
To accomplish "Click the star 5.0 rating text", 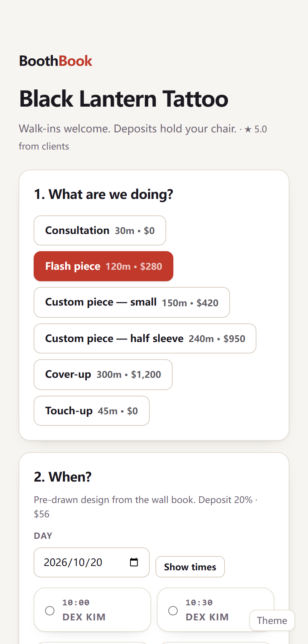I will (256, 129).
